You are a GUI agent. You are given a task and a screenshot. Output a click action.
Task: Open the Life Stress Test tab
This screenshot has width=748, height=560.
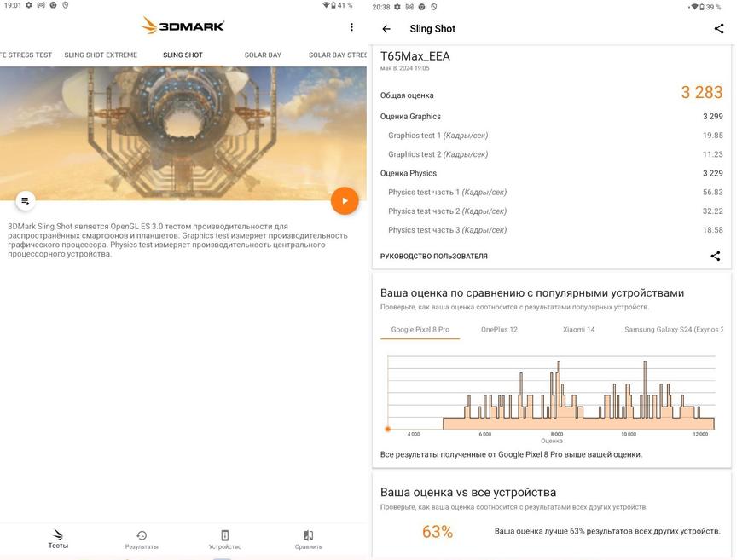click(x=26, y=55)
